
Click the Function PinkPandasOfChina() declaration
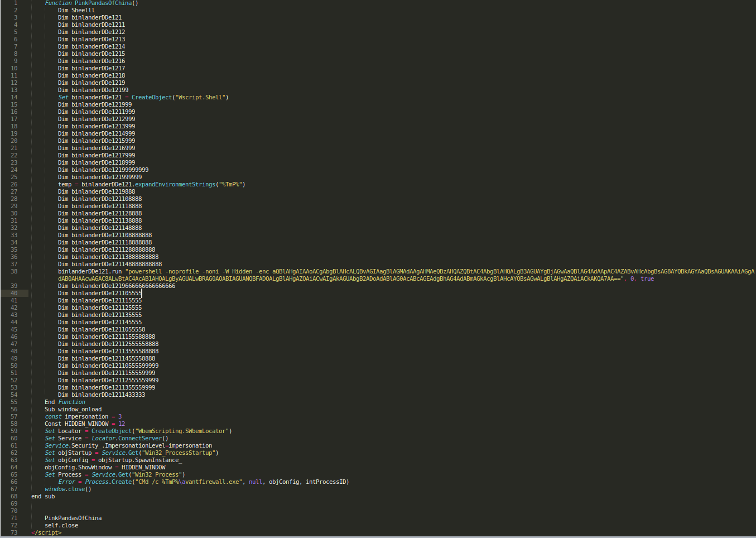pyautogui.click(x=92, y=3)
